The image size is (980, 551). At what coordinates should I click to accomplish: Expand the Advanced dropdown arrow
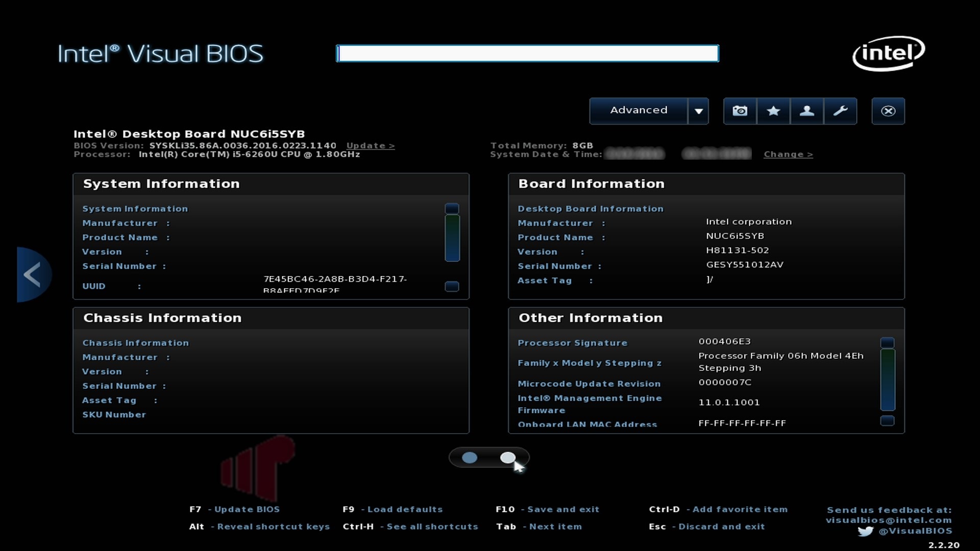coord(698,111)
